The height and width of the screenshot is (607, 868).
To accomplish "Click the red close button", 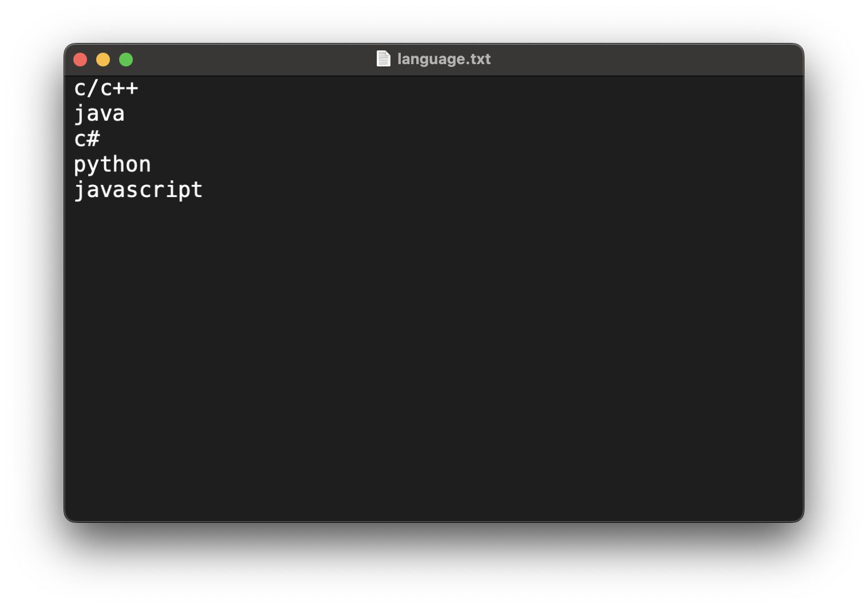I will 80,59.
